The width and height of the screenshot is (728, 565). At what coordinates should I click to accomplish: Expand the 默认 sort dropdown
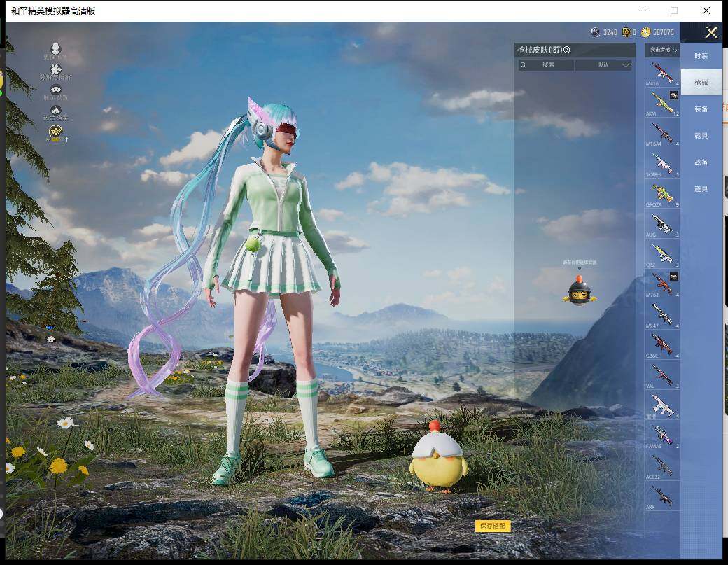tap(603, 65)
